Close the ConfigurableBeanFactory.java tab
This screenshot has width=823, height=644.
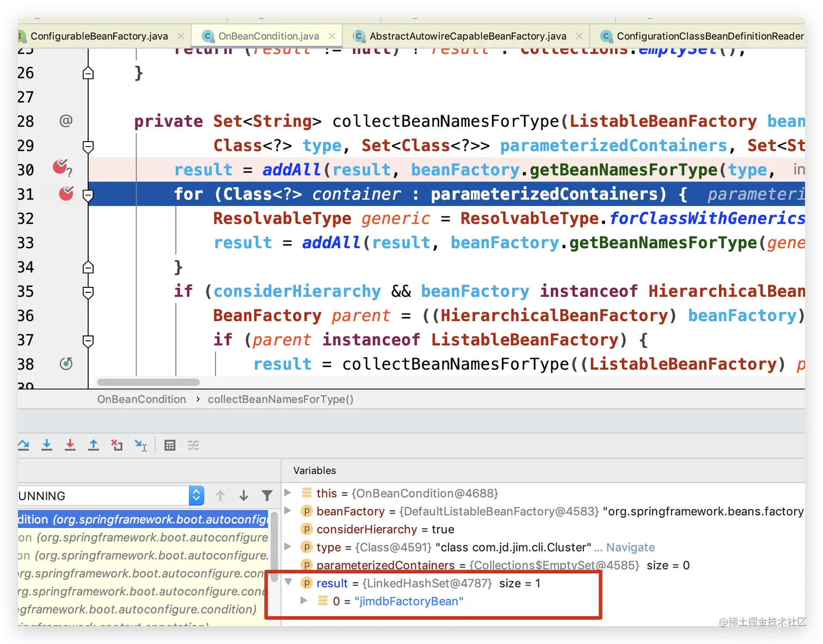coord(181,36)
